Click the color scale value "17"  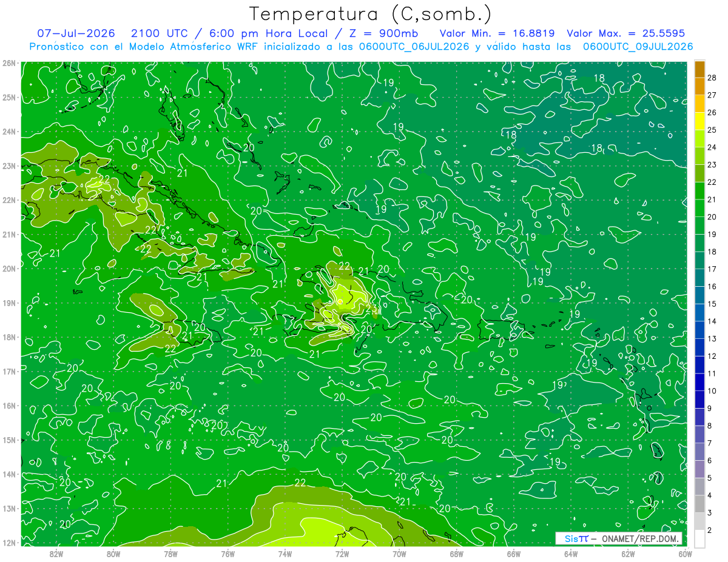click(x=712, y=269)
